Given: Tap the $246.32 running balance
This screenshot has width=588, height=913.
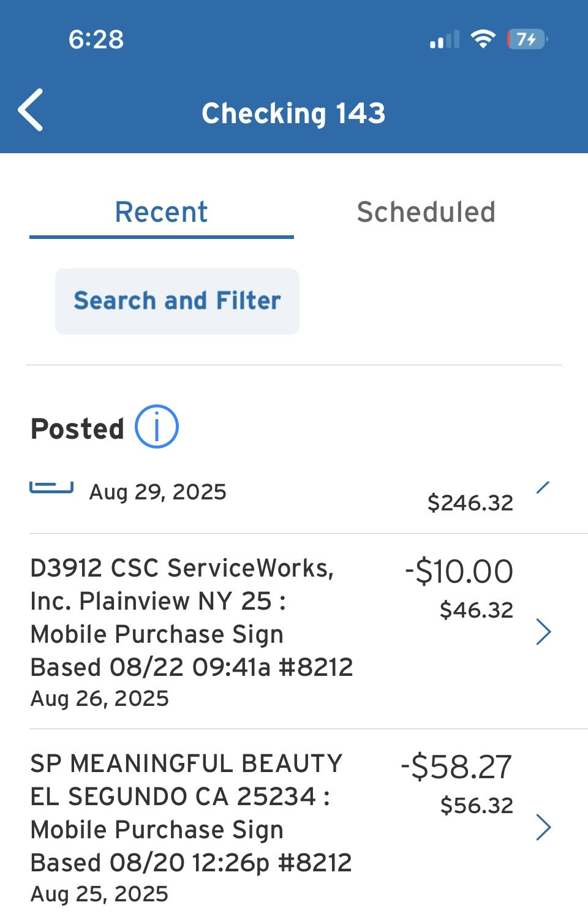Looking at the screenshot, I should pos(470,503).
